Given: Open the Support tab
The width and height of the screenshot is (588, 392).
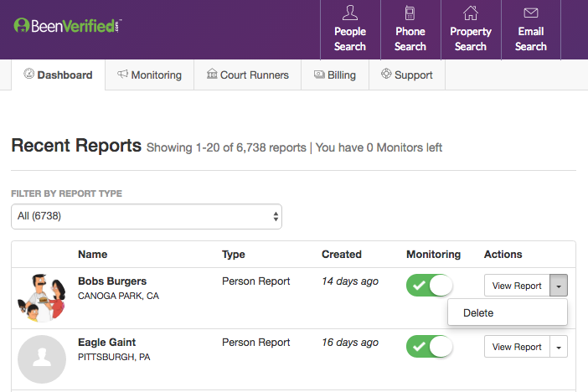Looking at the screenshot, I should (407, 75).
